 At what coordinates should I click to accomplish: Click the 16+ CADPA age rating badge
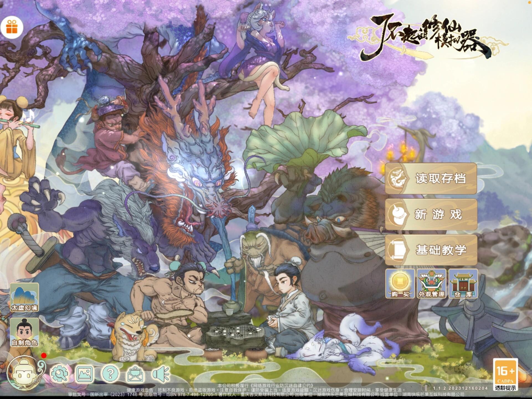505,375
